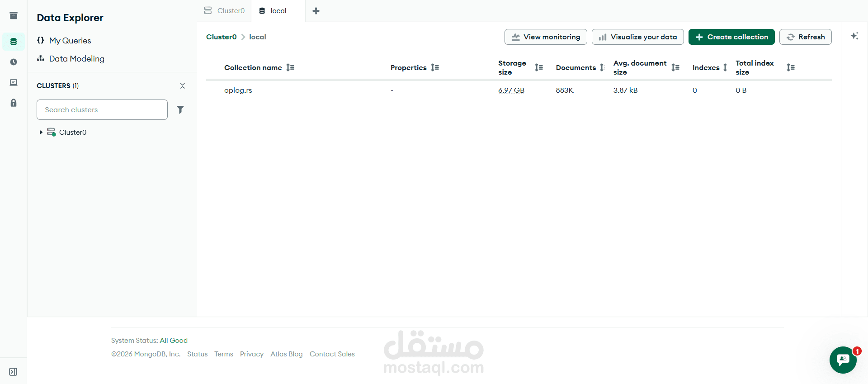Viewport: 868px width, 384px height.
Task: Click View monitoring button
Action: click(546, 37)
